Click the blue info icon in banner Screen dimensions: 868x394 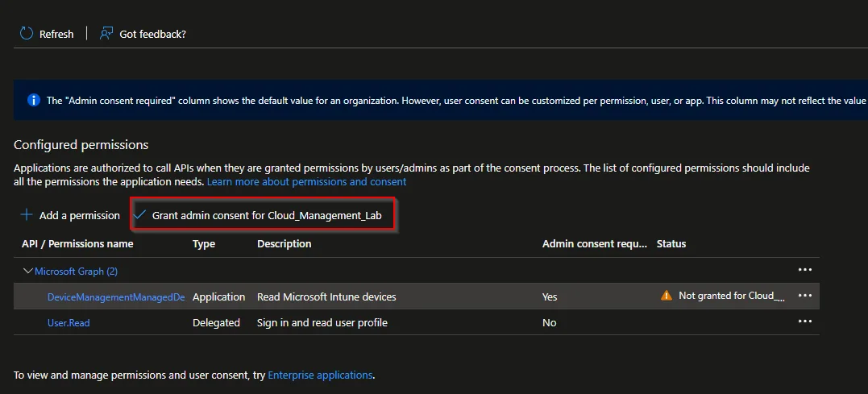(x=33, y=100)
